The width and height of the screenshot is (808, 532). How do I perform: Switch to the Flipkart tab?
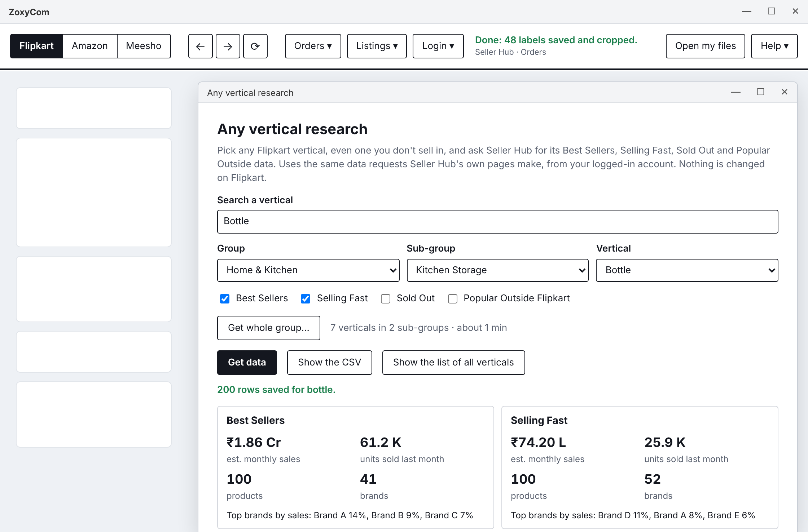[36, 46]
